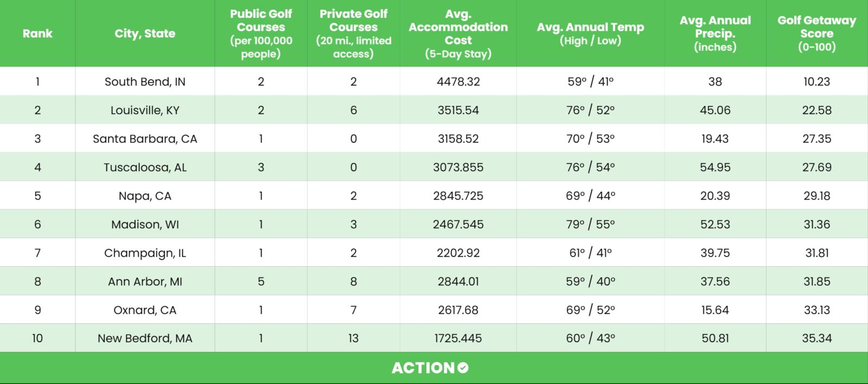Select the City, State column header
The height and width of the screenshot is (384, 868).
point(145,34)
